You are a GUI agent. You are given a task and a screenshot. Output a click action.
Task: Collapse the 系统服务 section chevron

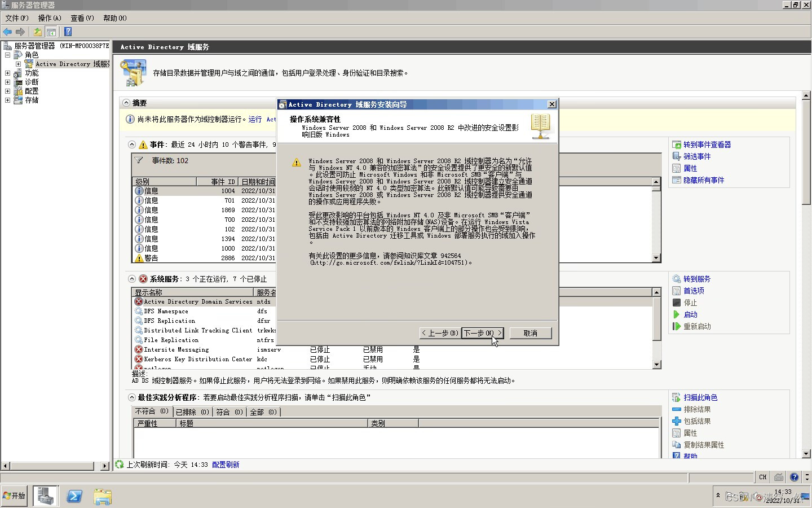[132, 279]
